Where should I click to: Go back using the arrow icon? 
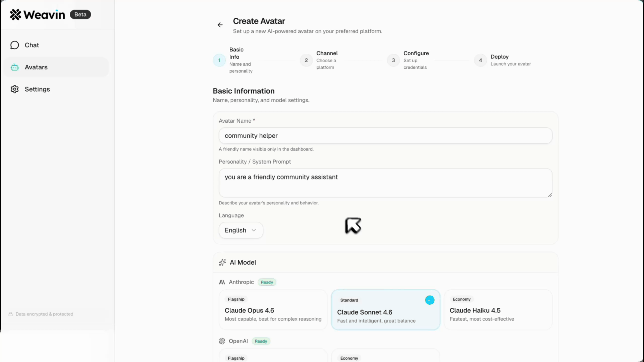(220, 25)
